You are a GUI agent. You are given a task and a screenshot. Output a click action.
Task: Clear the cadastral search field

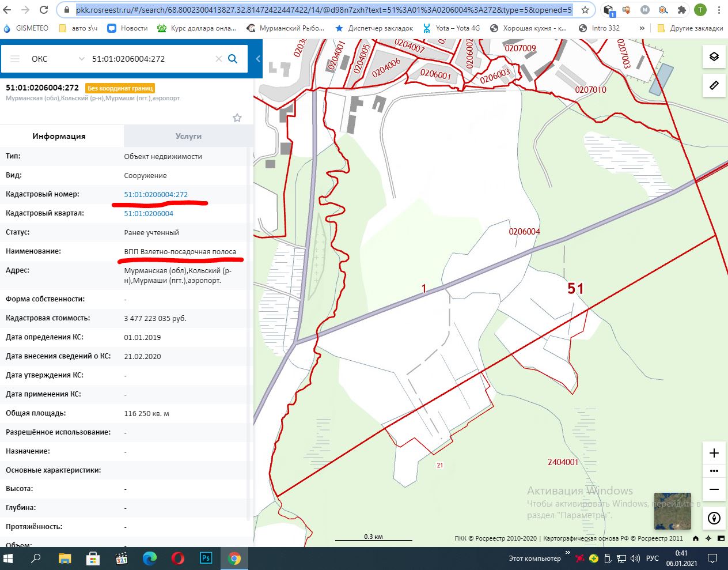tap(219, 59)
